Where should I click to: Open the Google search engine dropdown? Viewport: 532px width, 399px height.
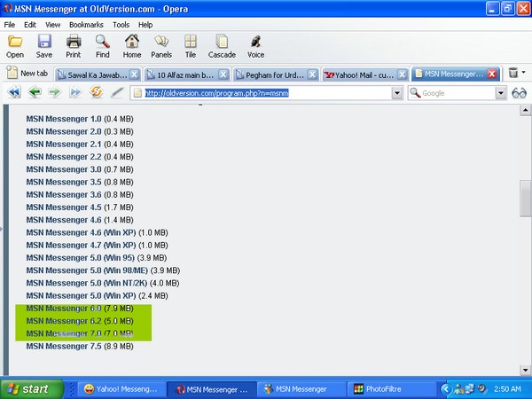(x=500, y=93)
